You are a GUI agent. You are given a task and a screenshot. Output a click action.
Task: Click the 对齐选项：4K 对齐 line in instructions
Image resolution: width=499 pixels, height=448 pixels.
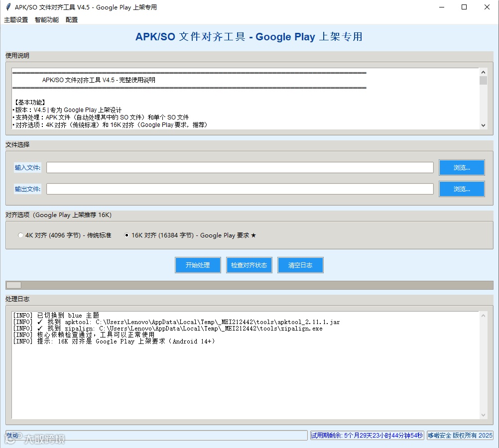click(x=110, y=125)
